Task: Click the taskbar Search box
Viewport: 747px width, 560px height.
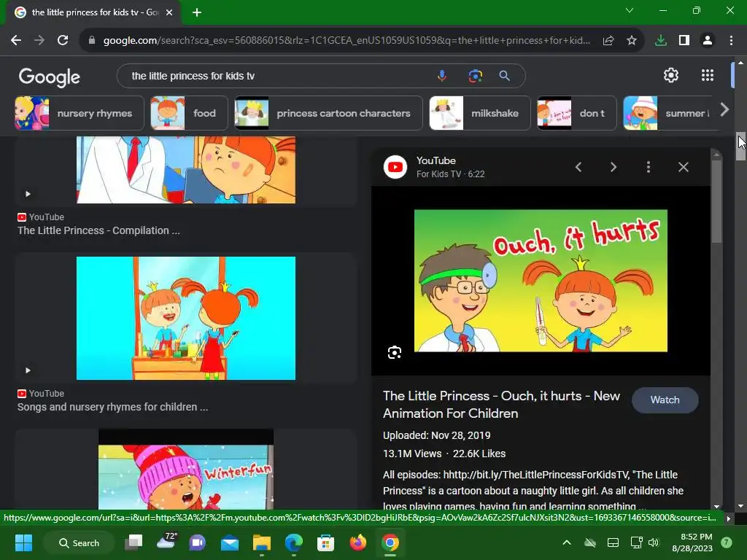Action: (79, 542)
